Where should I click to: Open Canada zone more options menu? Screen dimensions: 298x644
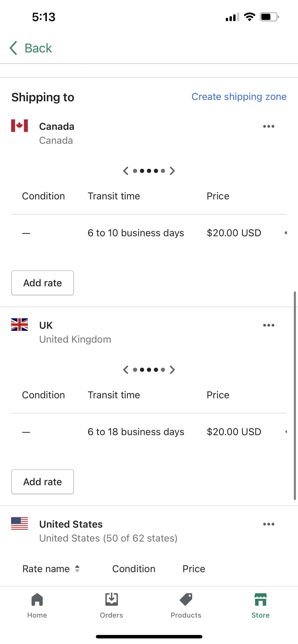[x=269, y=127]
